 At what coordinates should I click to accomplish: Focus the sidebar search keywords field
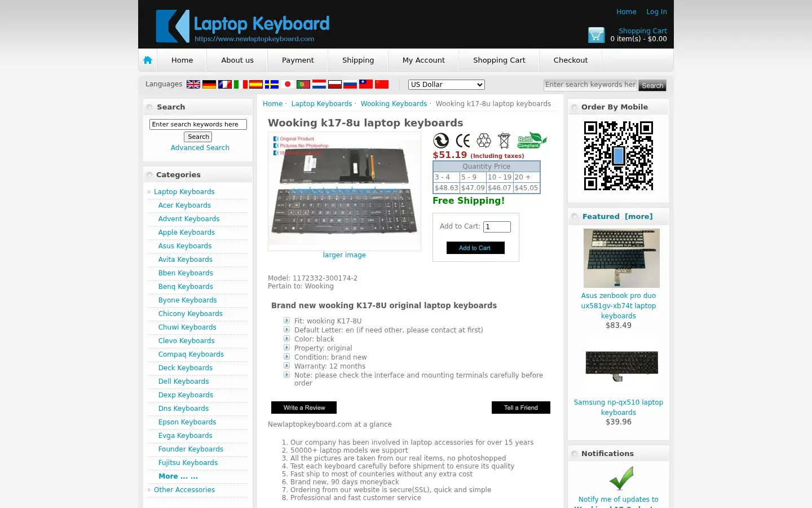tap(198, 124)
